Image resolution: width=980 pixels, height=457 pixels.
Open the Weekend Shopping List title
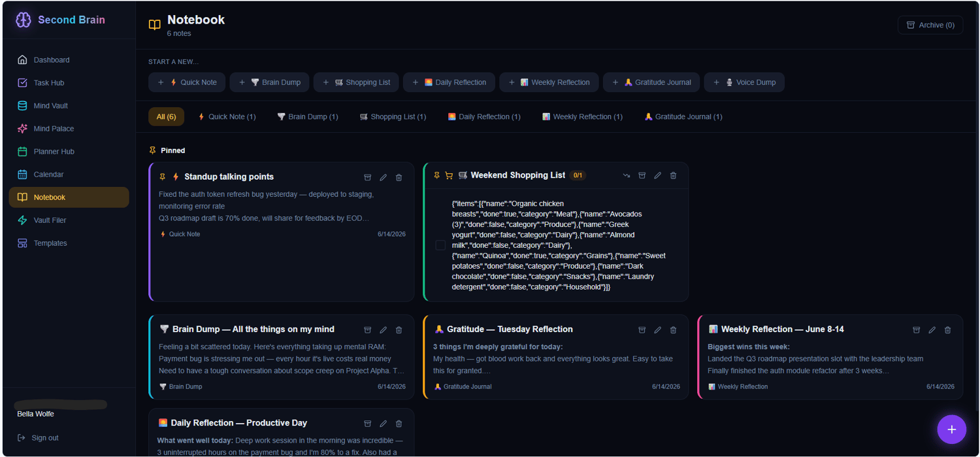click(517, 175)
